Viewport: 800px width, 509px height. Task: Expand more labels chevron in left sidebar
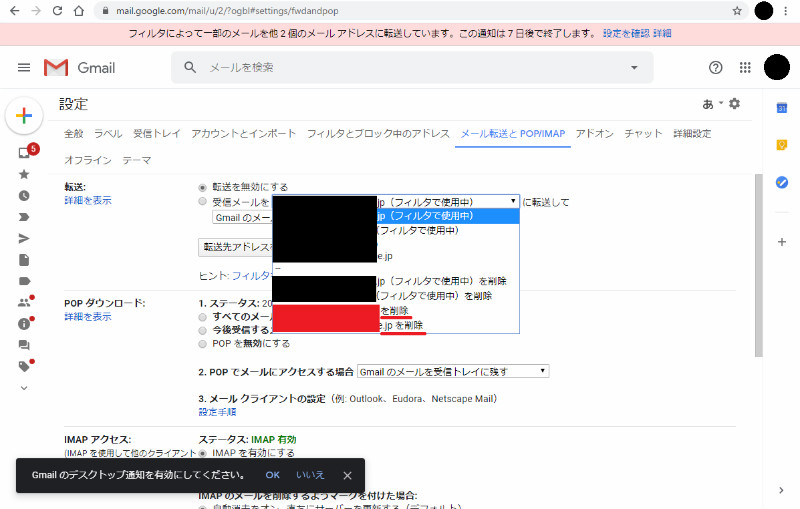(x=24, y=388)
